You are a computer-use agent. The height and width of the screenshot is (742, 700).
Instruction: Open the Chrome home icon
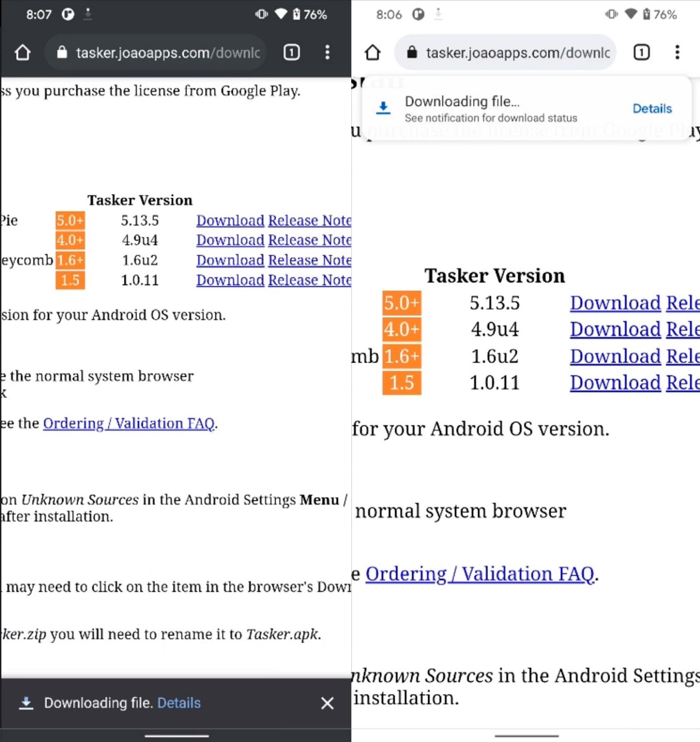pos(23,52)
